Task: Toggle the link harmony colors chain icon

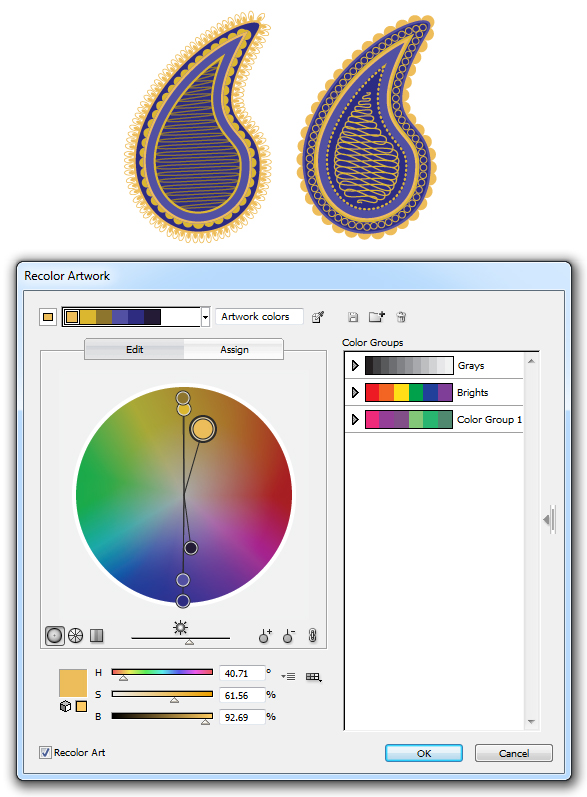Action: (x=313, y=635)
